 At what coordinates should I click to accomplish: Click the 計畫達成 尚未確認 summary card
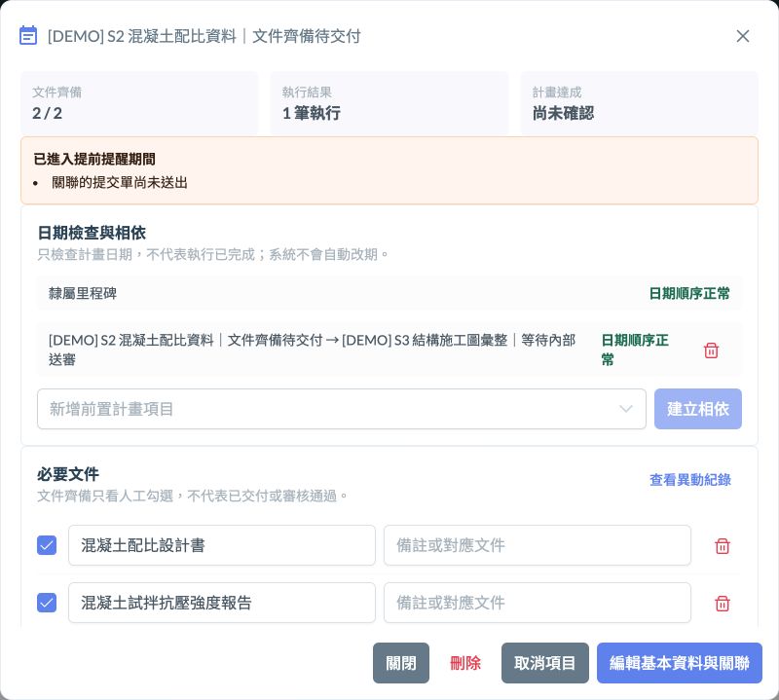[639, 103]
